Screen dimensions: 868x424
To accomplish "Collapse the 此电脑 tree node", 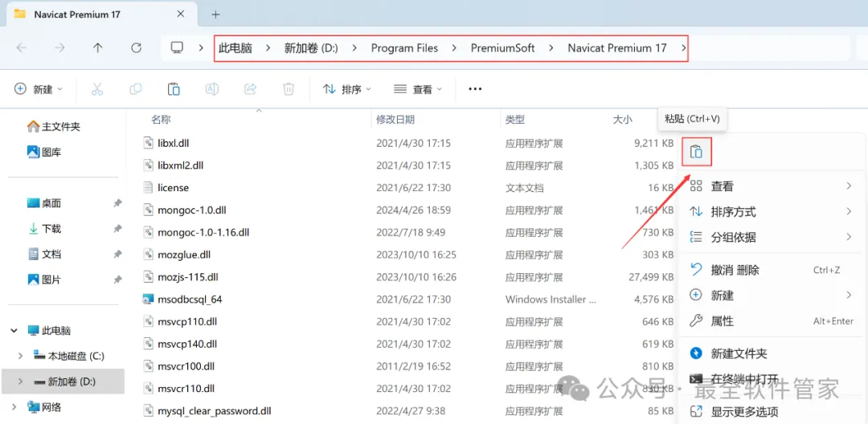I will [14, 331].
